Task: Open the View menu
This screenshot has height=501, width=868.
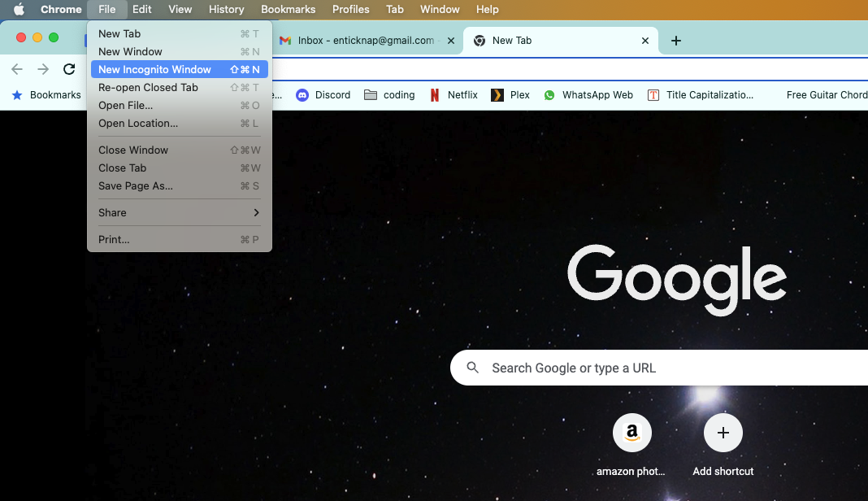Action: 180,10
